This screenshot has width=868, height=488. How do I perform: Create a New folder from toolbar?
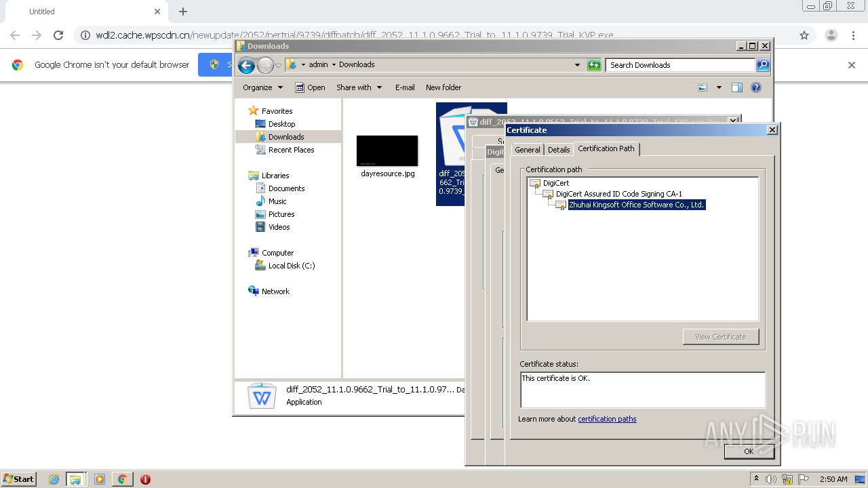443,87
